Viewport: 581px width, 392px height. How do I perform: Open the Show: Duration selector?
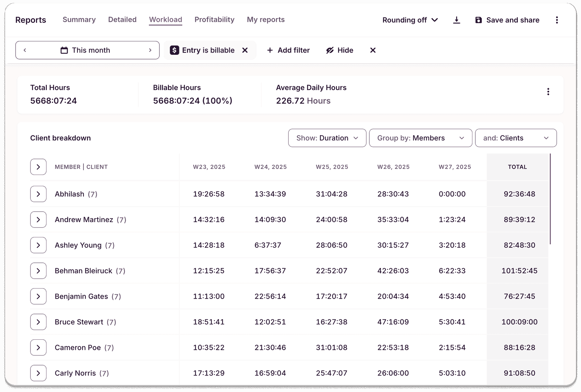[327, 138]
